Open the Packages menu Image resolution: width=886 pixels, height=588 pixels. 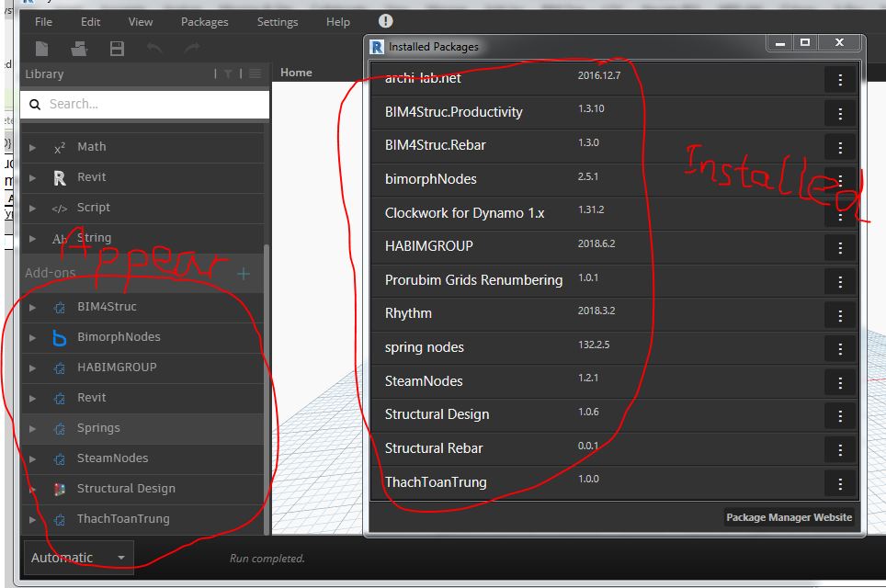205,21
